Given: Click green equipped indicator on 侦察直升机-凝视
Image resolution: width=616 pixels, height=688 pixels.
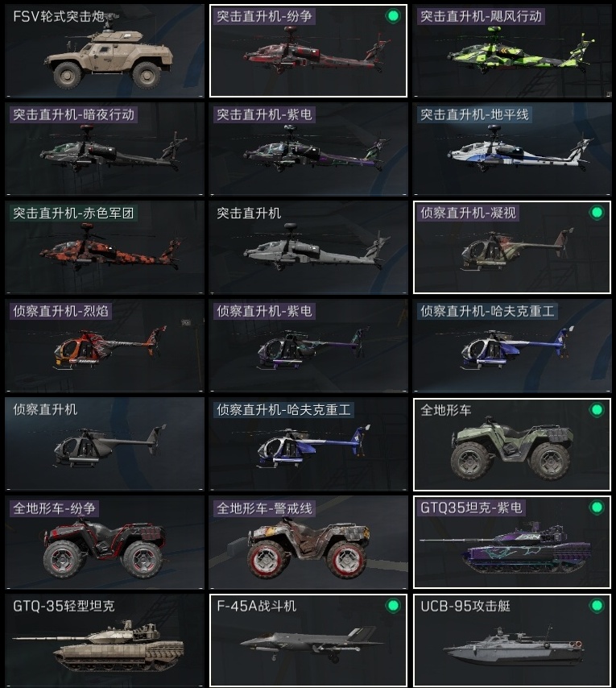Looking at the screenshot, I should point(597,213).
